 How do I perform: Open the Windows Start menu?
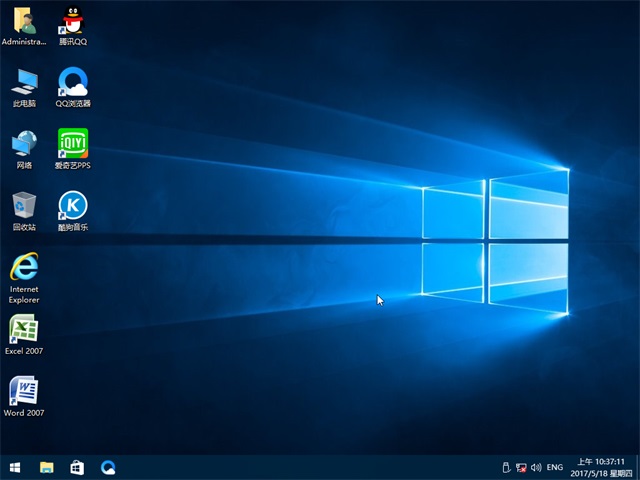click(x=15, y=467)
